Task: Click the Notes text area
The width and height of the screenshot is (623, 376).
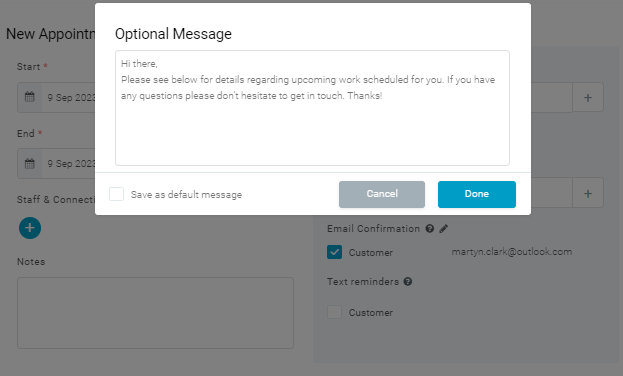Action: [x=155, y=313]
